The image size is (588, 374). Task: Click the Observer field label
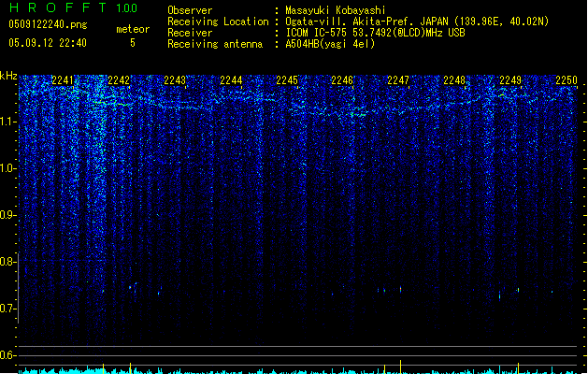click(190, 10)
